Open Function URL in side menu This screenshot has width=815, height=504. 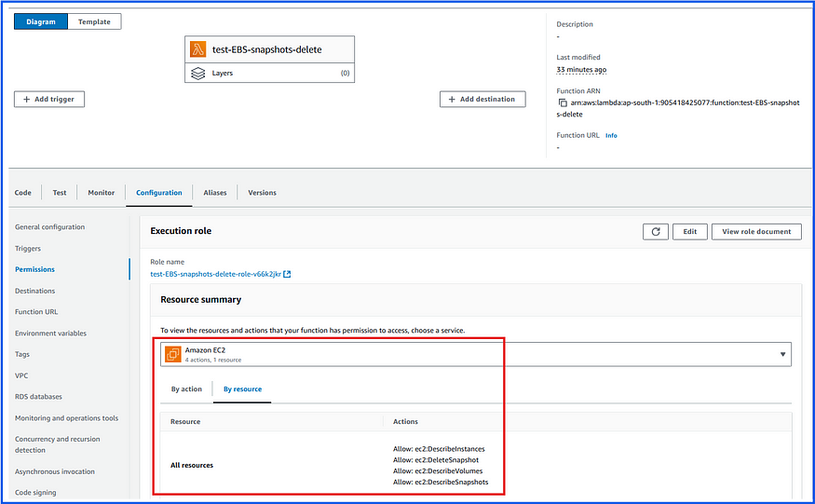coord(36,311)
